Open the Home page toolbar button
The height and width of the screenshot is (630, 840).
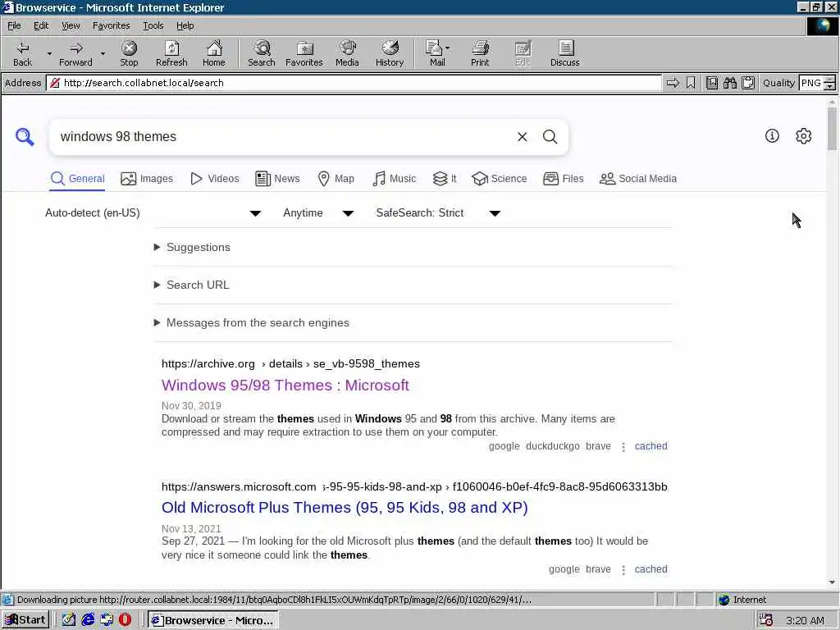click(214, 53)
